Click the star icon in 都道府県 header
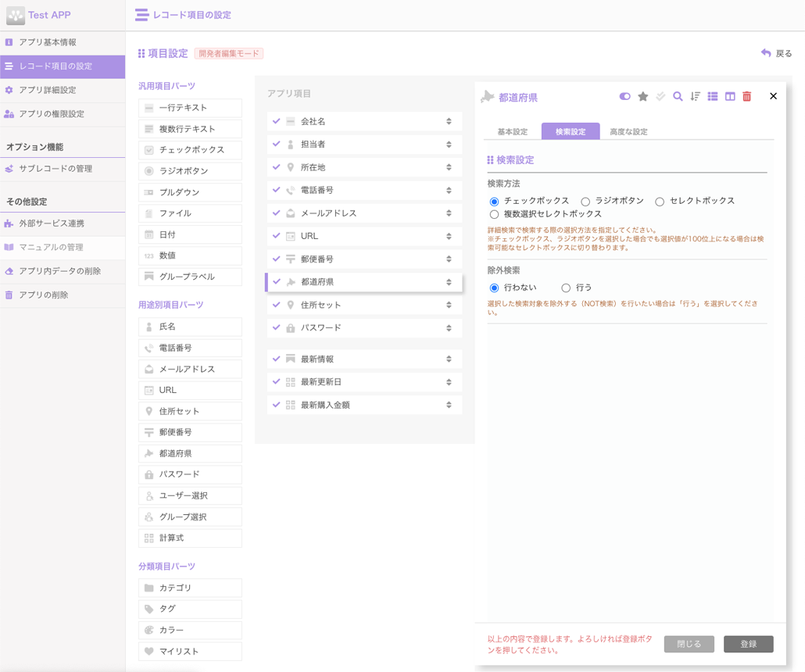 pyautogui.click(x=642, y=97)
